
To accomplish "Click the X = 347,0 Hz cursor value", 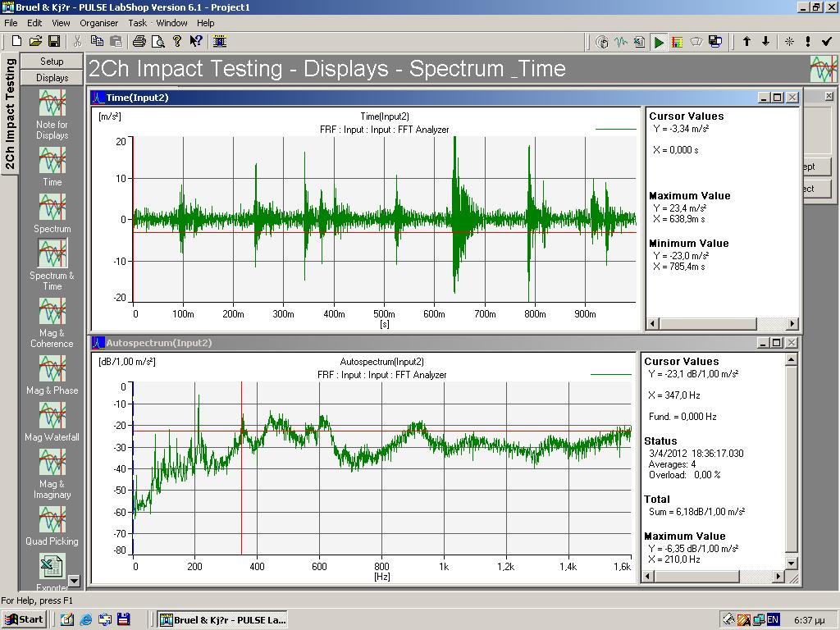I will (674, 395).
